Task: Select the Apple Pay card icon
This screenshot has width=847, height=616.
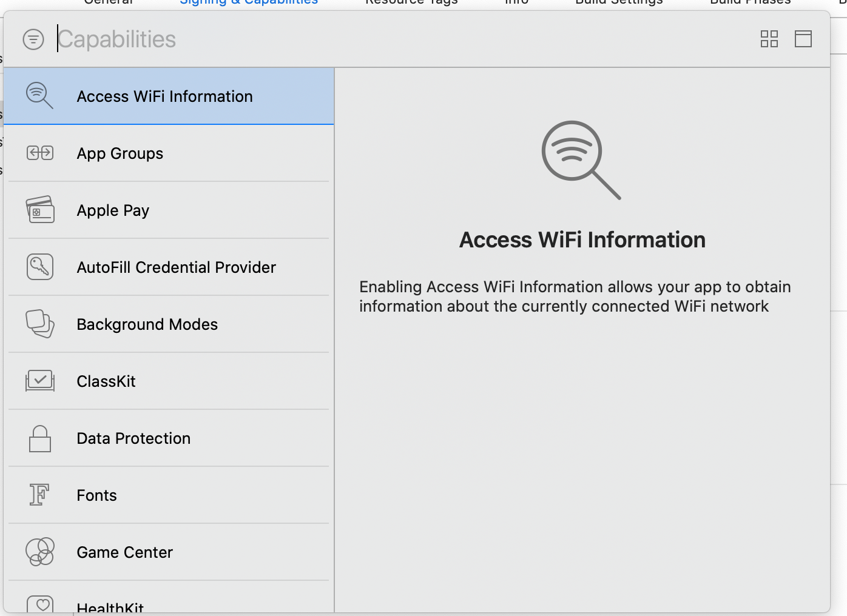Action: tap(39, 210)
